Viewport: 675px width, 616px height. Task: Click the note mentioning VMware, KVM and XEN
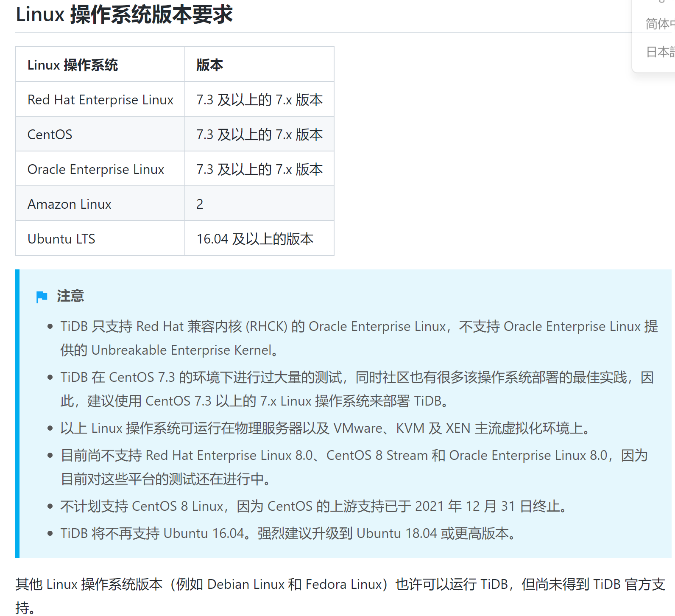pos(325,428)
